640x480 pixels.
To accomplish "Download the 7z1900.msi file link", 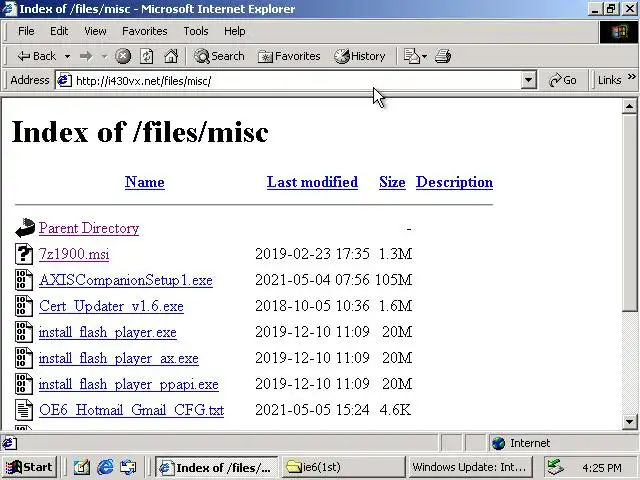I will pyautogui.click(x=74, y=254).
